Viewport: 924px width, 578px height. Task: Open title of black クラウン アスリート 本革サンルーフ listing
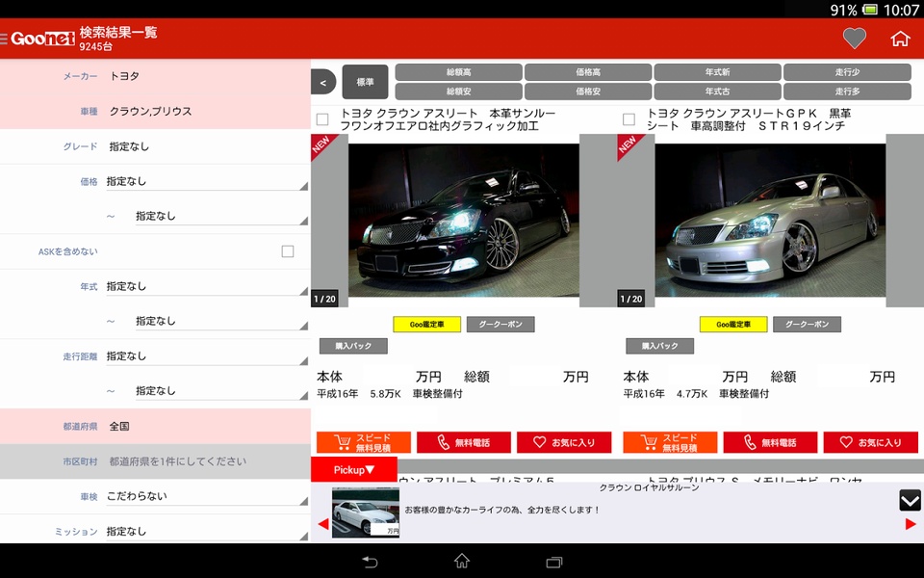(448, 119)
